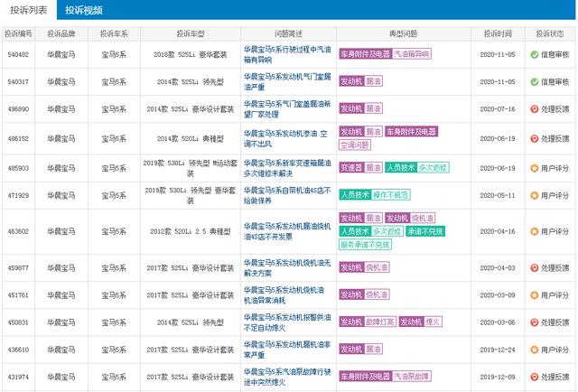This screenshot has width=578, height=392.
Task: Click date 2020-07-16
Action: tap(498, 109)
